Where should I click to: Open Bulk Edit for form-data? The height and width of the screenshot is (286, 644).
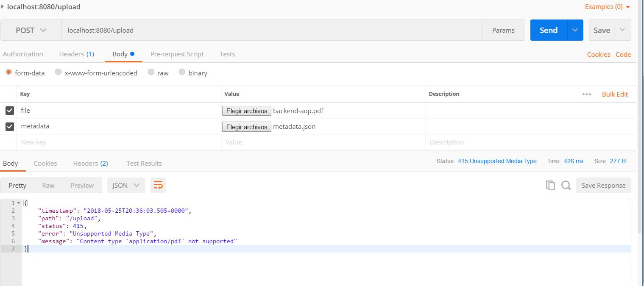[615, 94]
